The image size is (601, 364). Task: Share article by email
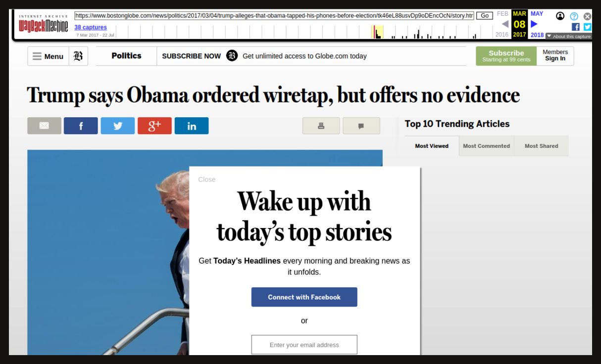coord(45,126)
